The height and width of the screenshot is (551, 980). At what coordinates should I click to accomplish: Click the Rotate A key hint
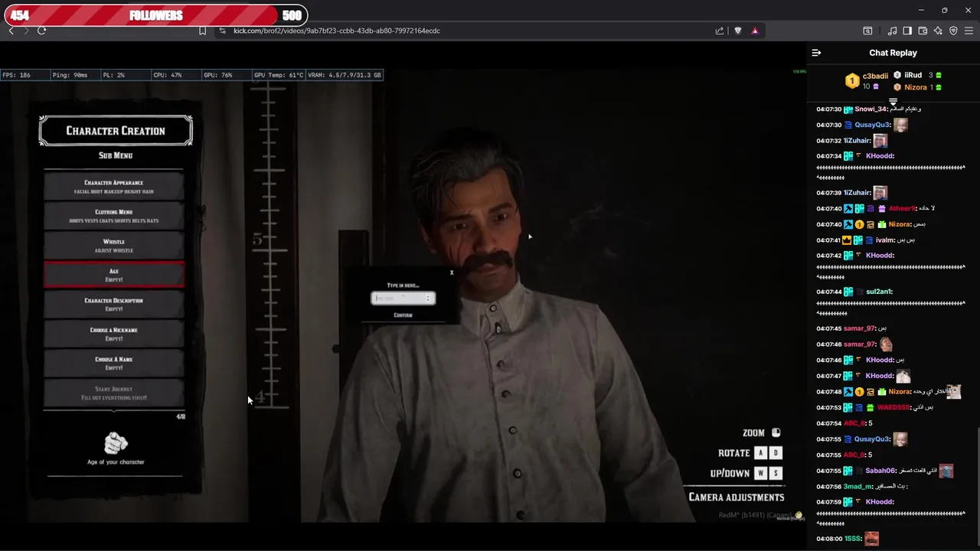point(760,453)
